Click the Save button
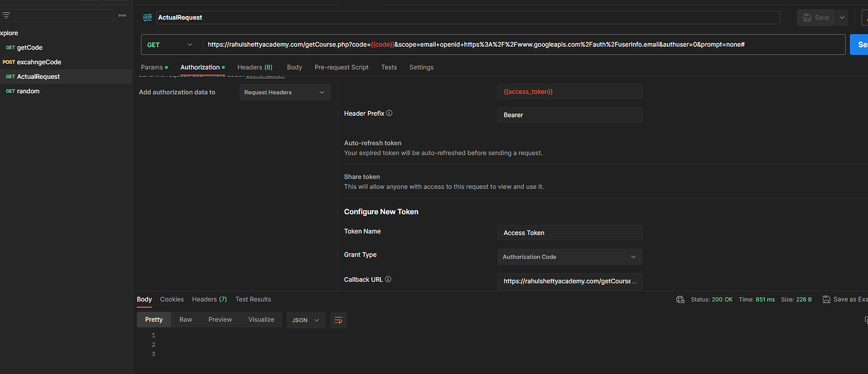 816,18
